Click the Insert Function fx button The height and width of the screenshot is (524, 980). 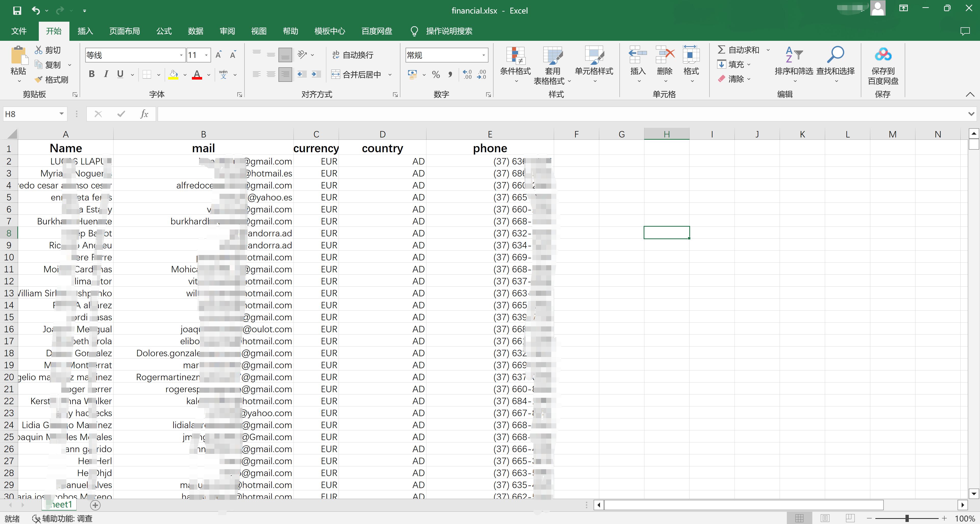point(144,114)
